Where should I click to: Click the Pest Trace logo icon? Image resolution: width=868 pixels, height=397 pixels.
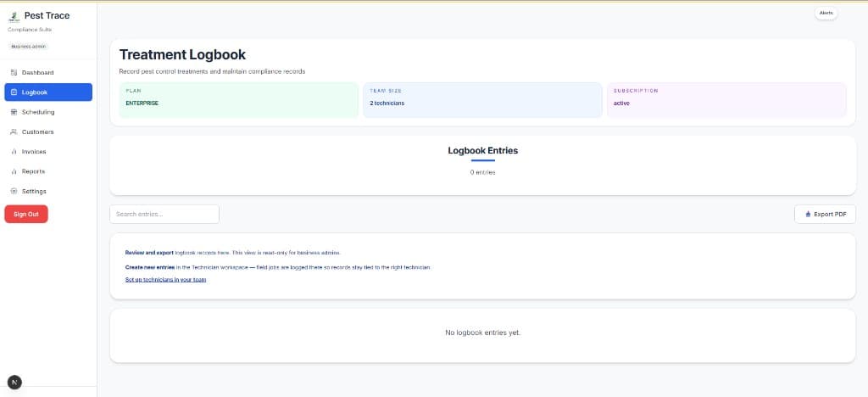14,16
